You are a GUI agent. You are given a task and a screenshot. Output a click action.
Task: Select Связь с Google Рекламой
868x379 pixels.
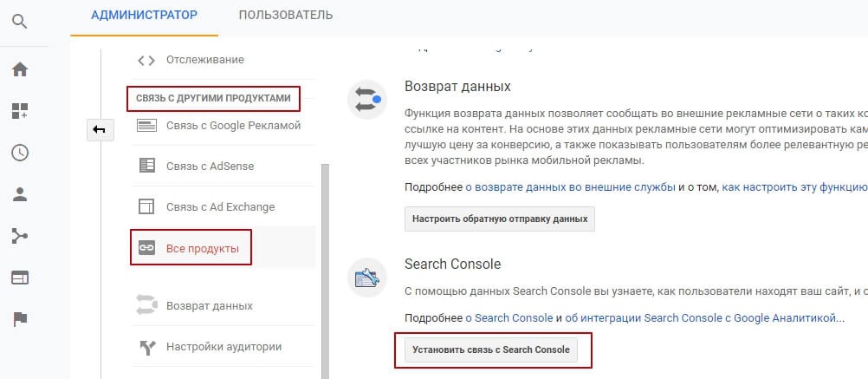(x=232, y=126)
